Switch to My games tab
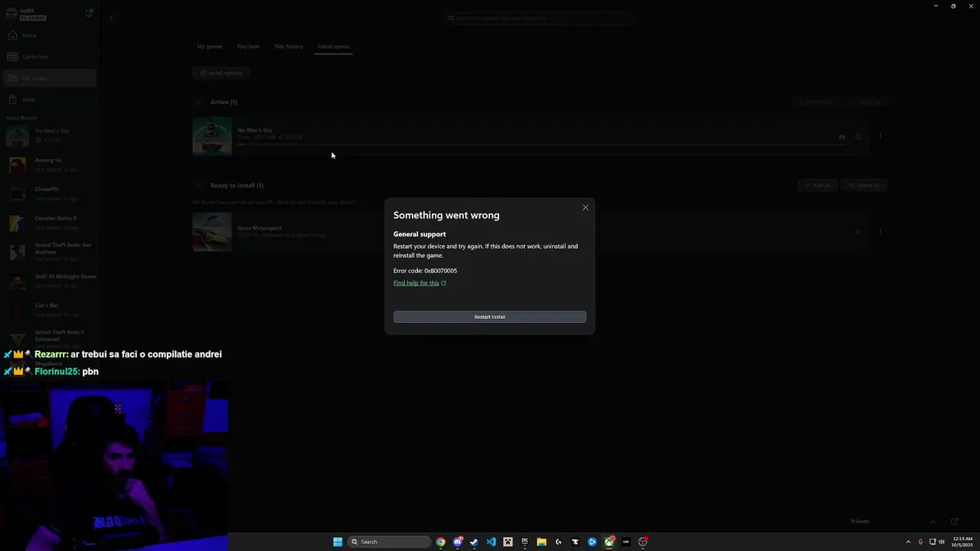The image size is (980, 551). pyautogui.click(x=210, y=47)
